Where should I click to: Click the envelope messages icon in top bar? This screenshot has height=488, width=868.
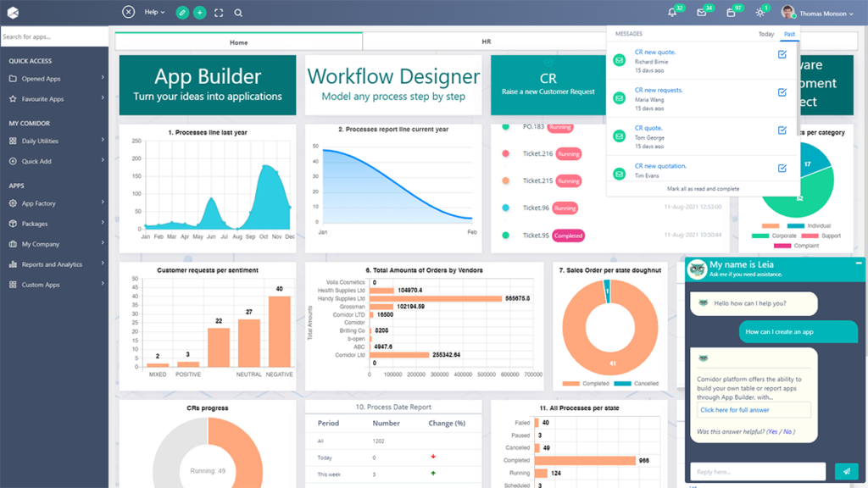pos(701,13)
